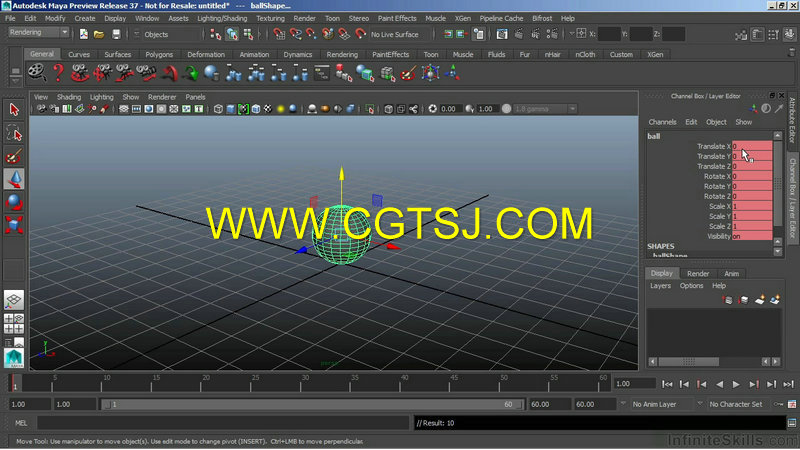Open the Lighting/Shading menu

tap(222, 18)
